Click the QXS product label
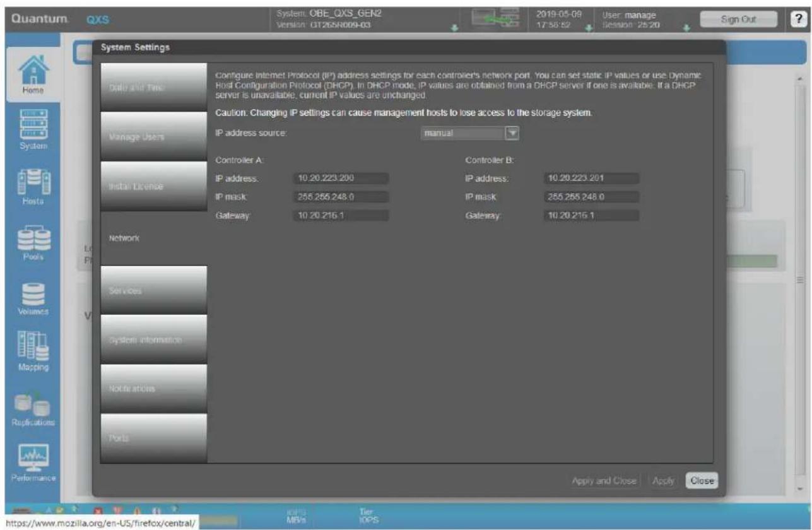Image resolution: width=812 pixels, height=530 pixels. point(97,19)
